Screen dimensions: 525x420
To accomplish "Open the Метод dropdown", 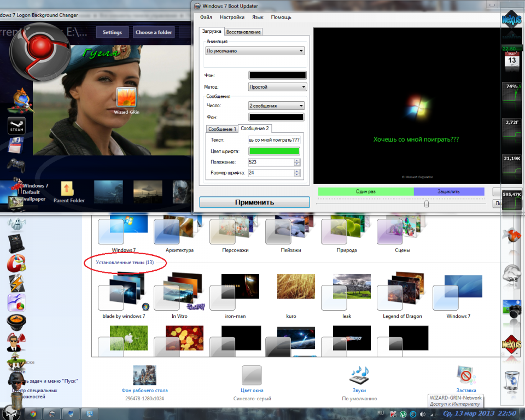I will (x=277, y=87).
